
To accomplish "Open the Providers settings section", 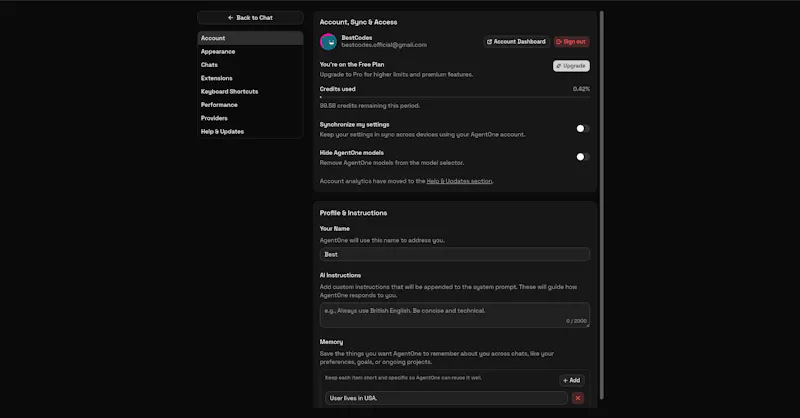I will [x=250, y=118].
